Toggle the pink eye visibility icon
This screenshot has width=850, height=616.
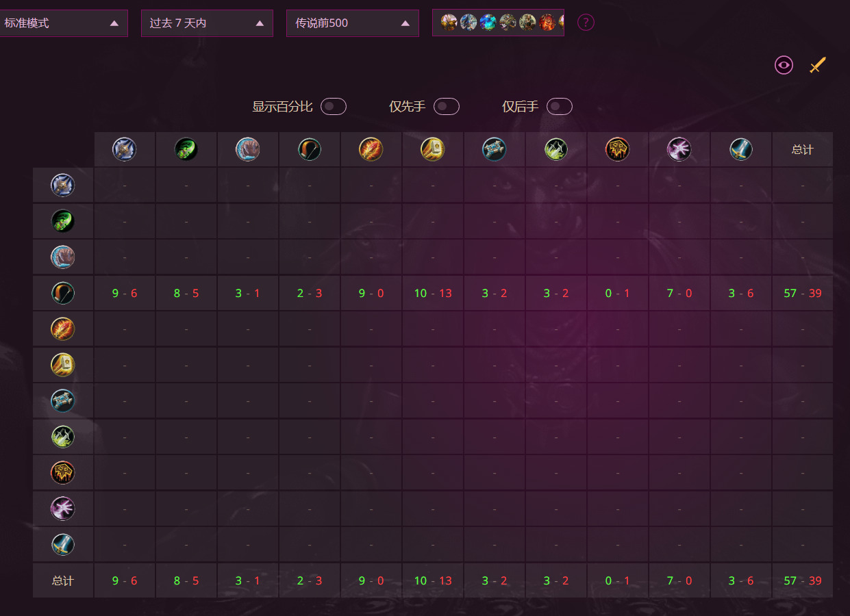784,65
